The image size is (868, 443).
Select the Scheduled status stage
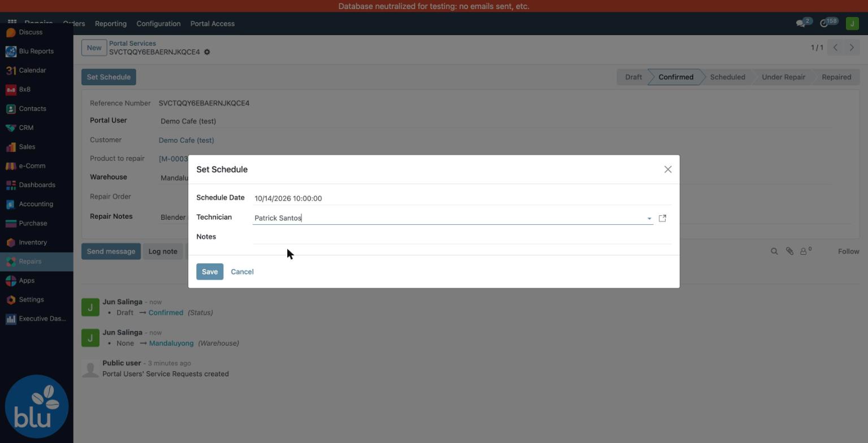(x=727, y=77)
